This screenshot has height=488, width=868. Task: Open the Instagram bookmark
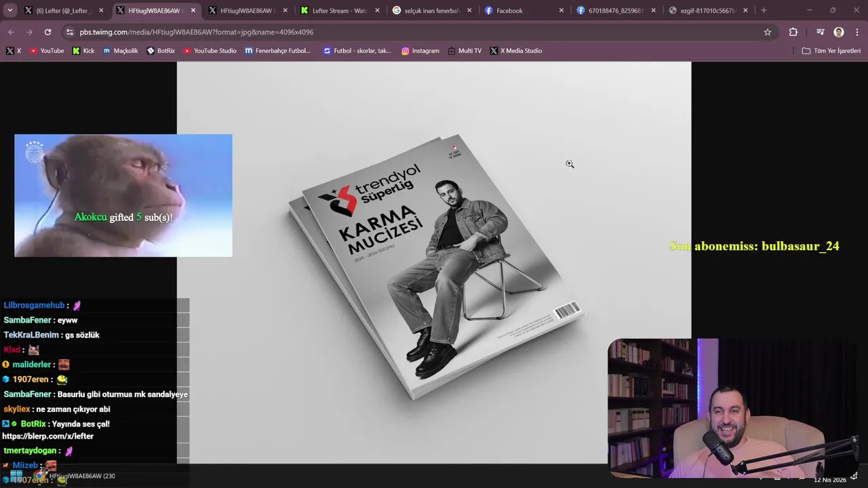click(420, 51)
